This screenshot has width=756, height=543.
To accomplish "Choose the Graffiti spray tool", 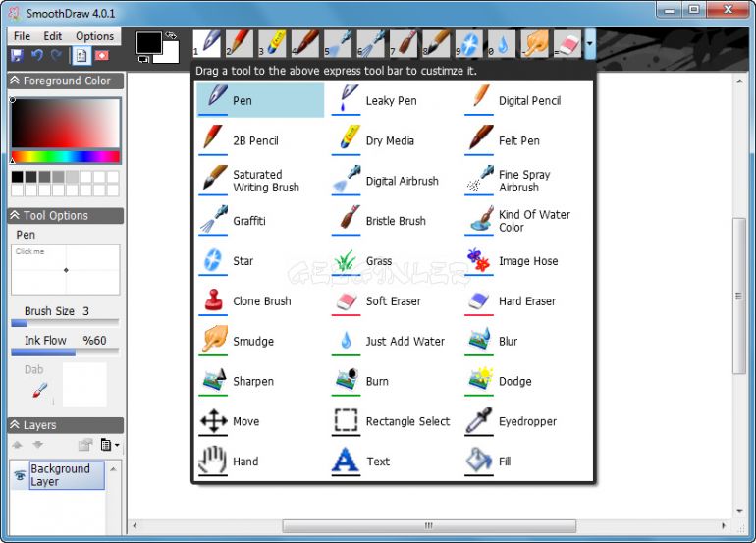I will (247, 221).
